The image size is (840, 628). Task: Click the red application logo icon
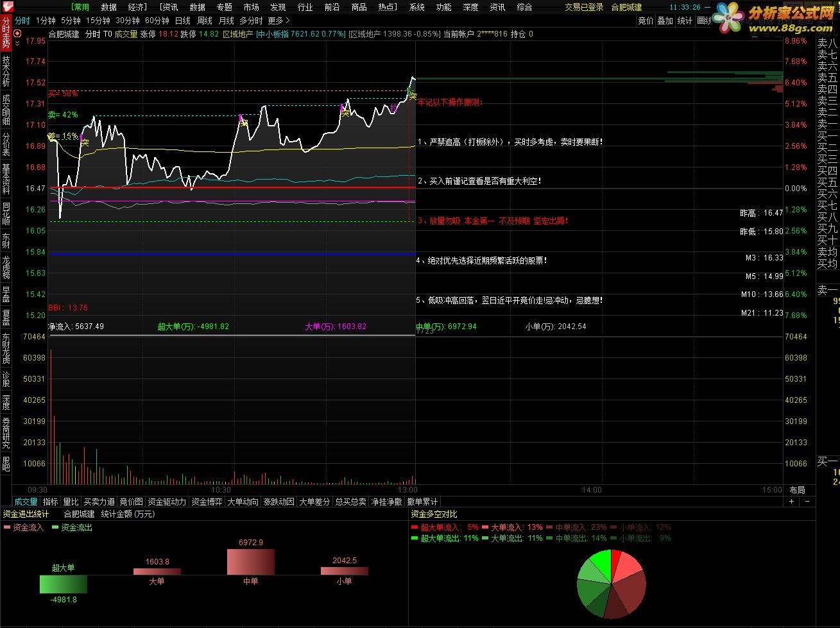(x=6, y=7)
